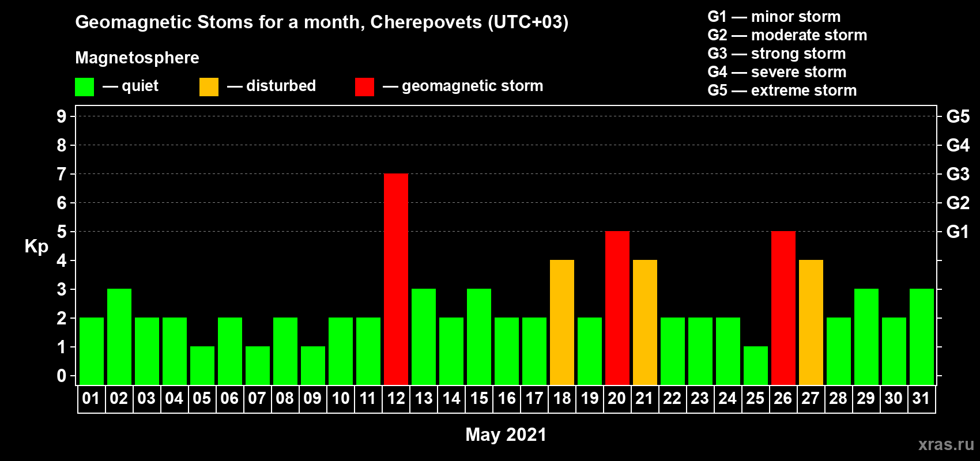Click the date label 31

pyautogui.click(x=921, y=399)
